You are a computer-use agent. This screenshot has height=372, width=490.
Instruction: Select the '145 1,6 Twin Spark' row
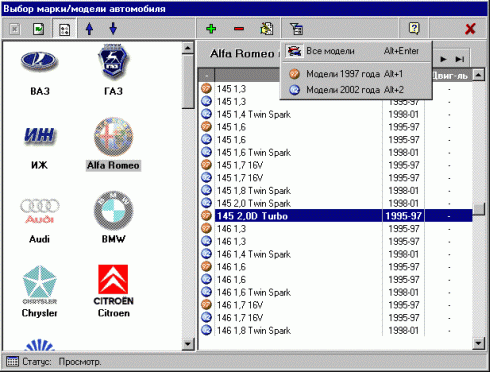tap(336, 152)
